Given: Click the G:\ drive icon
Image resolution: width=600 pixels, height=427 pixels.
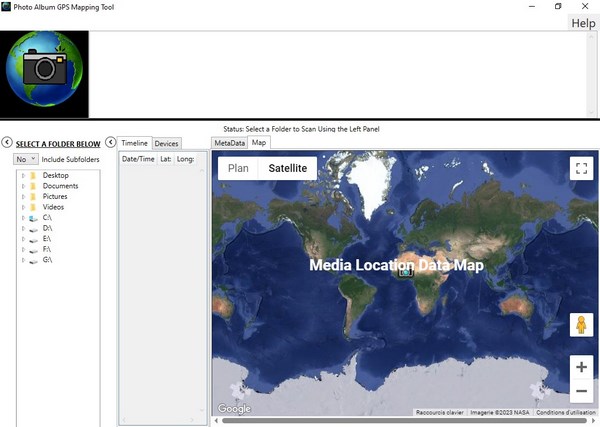Looking at the screenshot, I should (33, 261).
